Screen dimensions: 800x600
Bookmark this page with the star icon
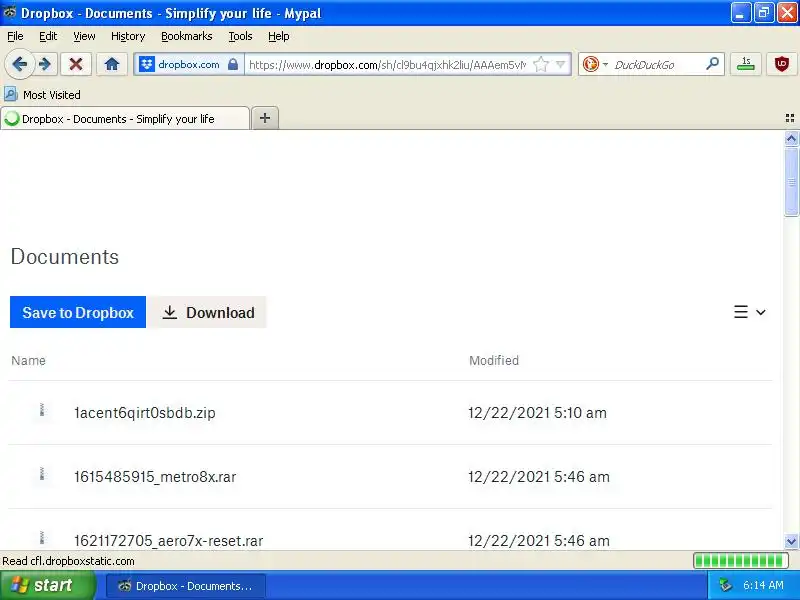point(541,64)
